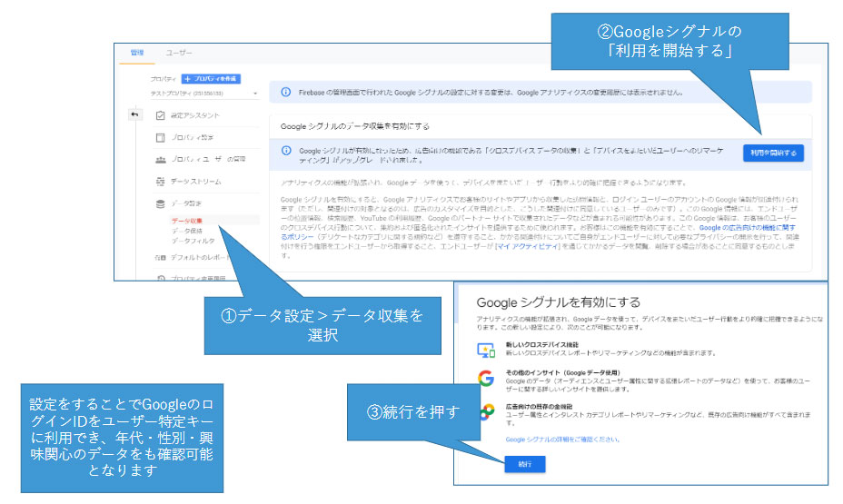Click the info icon in the Google シグナル upgrade banner
Screen dimensions: 843x504
tap(286, 151)
